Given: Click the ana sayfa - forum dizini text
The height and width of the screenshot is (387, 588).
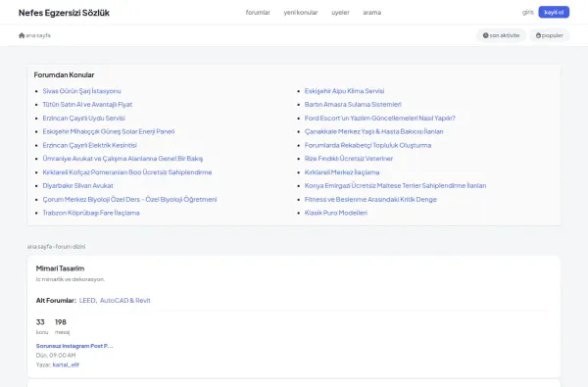Looking at the screenshot, I should [56, 246].
